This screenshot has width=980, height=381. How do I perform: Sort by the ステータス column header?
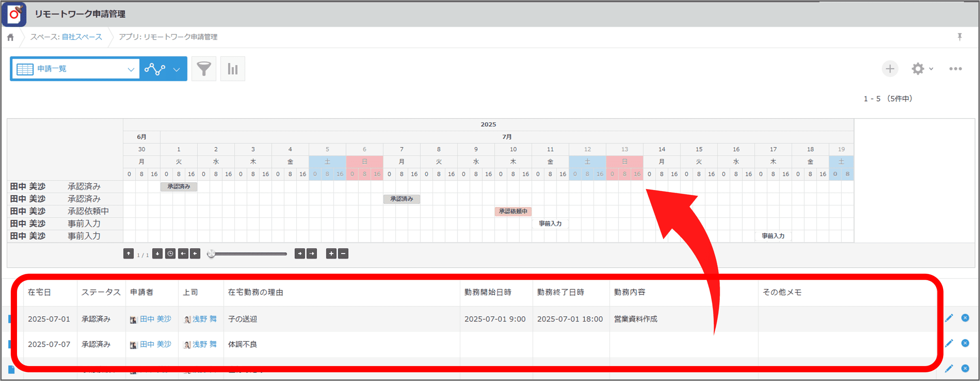tap(101, 292)
